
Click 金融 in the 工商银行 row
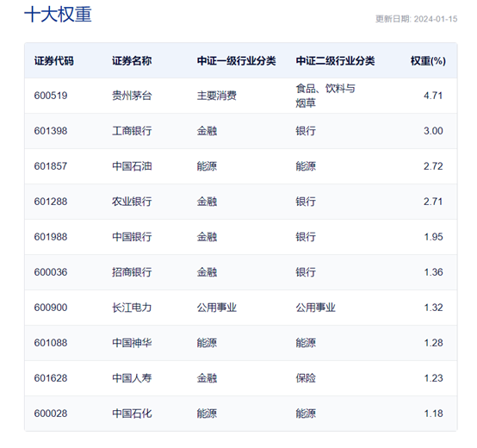pos(207,131)
